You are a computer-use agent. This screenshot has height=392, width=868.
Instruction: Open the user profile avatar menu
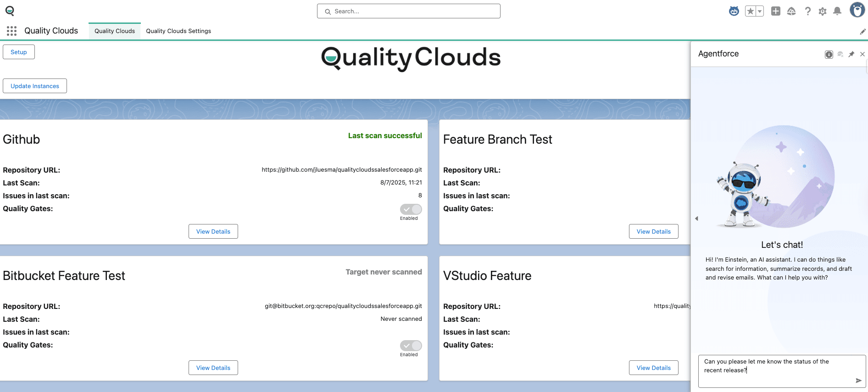point(857,10)
